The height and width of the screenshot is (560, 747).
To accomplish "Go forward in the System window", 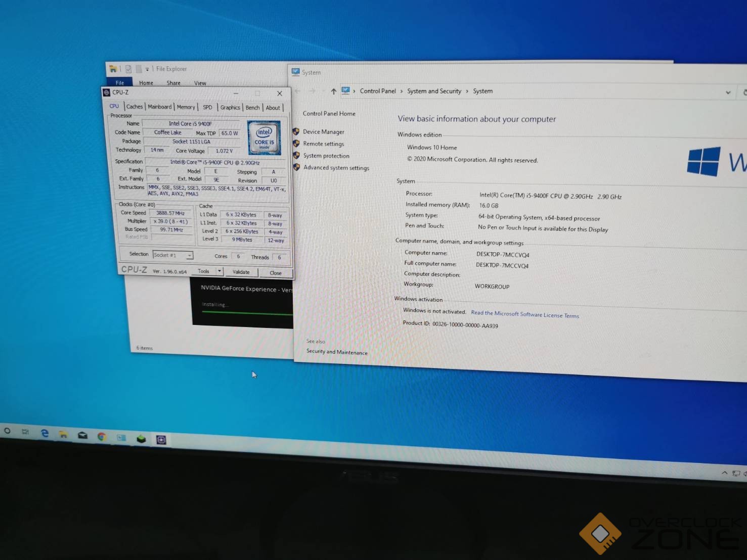I will (x=313, y=91).
